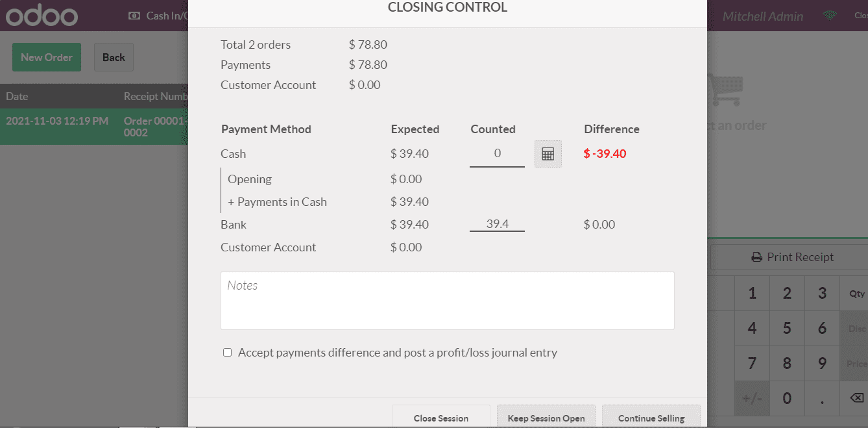Click the Cash counted input field
868x428 pixels.
click(x=497, y=154)
